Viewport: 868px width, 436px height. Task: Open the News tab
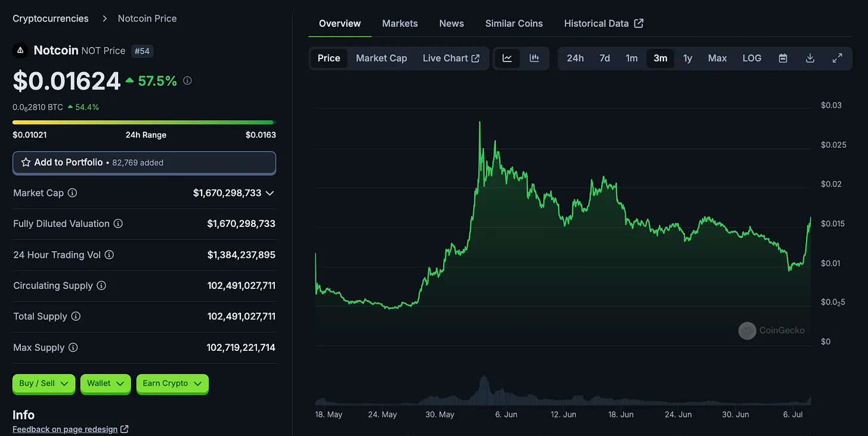pos(451,24)
